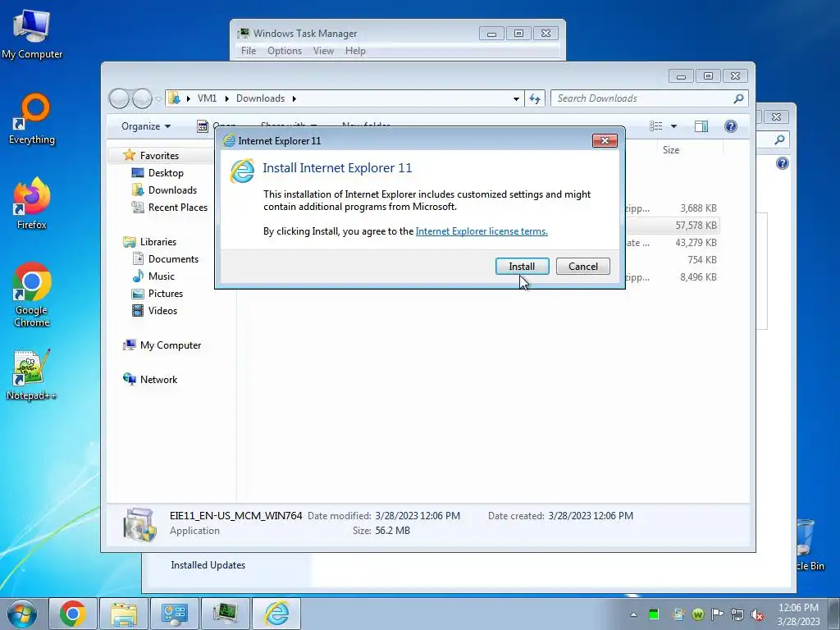Click Cancel in the Internet Explorer 11 dialog
The width and height of the screenshot is (840, 630).
583,267
